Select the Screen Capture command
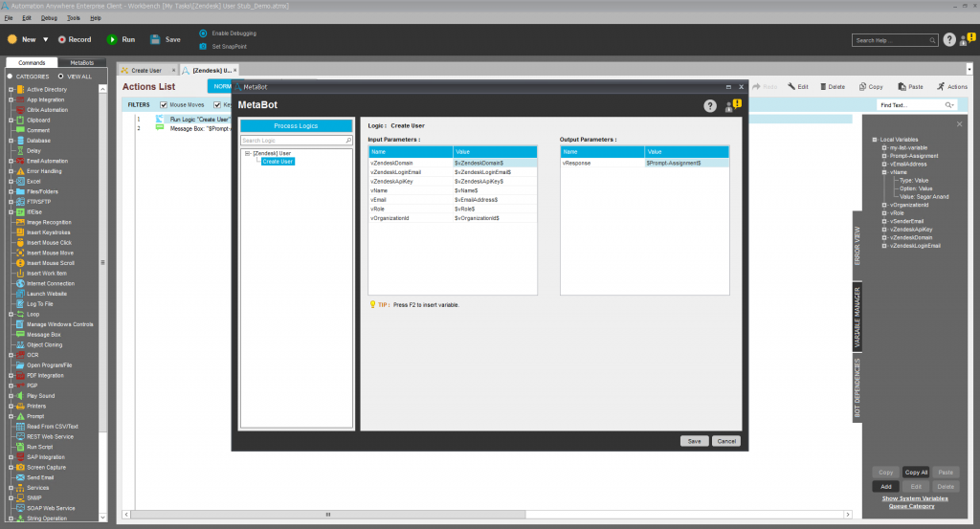 [x=46, y=467]
